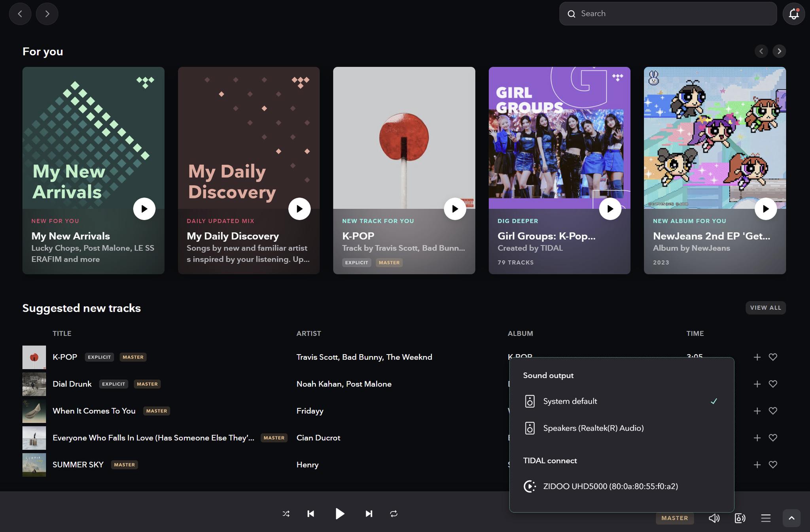Favorite the SUMMER SKY track
The width and height of the screenshot is (810, 532).
(773, 464)
